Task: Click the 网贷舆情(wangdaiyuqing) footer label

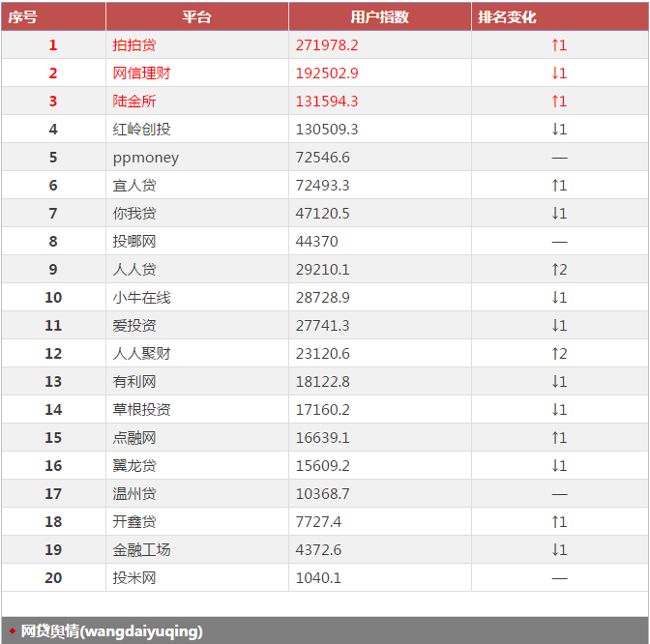Action: coord(111,631)
